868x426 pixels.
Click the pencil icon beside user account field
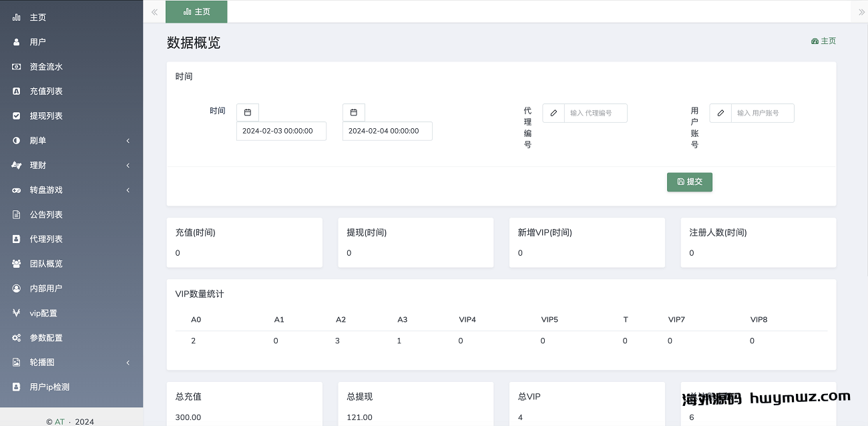pos(720,114)
